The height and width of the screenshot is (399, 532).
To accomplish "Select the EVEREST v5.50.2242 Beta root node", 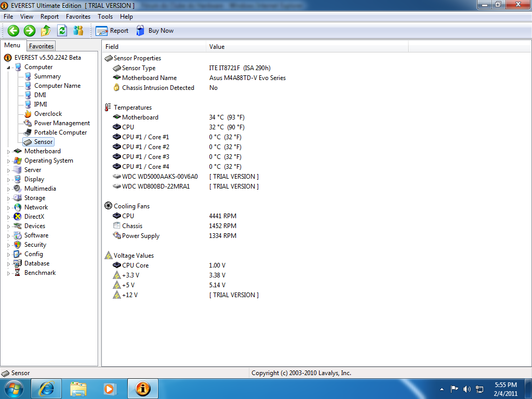I will 47,58.
